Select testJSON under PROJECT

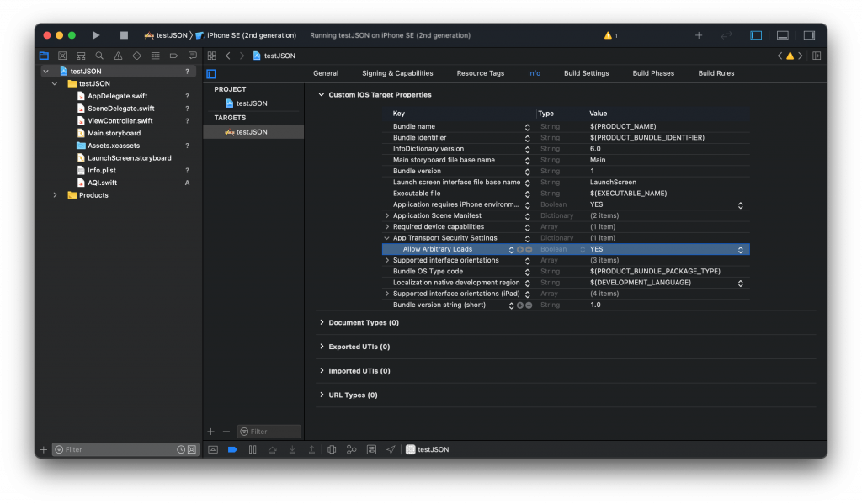[x=252, y=103]
